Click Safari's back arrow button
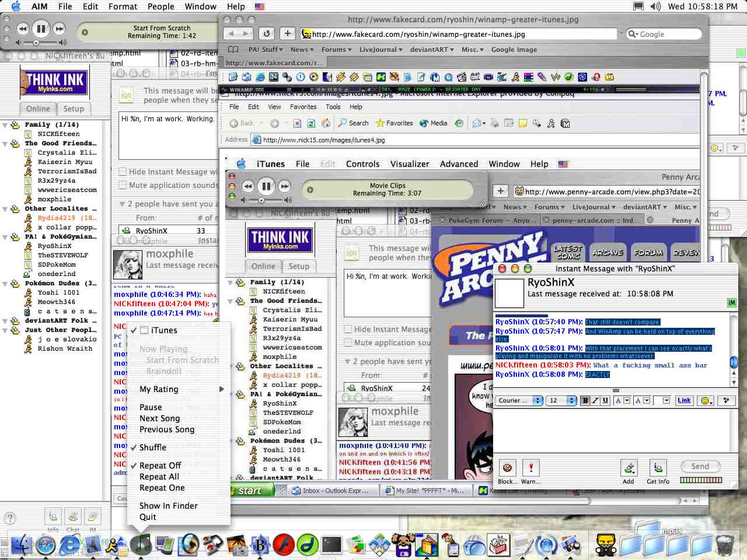 coord(232,34)
